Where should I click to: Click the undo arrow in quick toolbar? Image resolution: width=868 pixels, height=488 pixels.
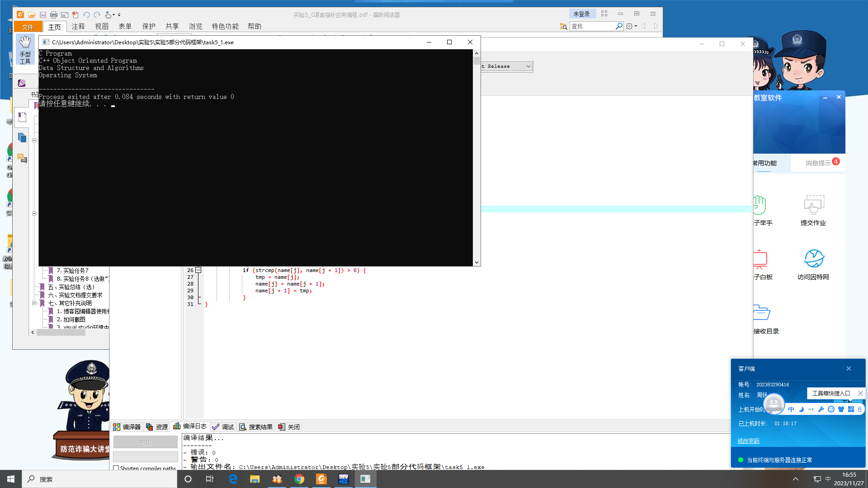(86, 15)
